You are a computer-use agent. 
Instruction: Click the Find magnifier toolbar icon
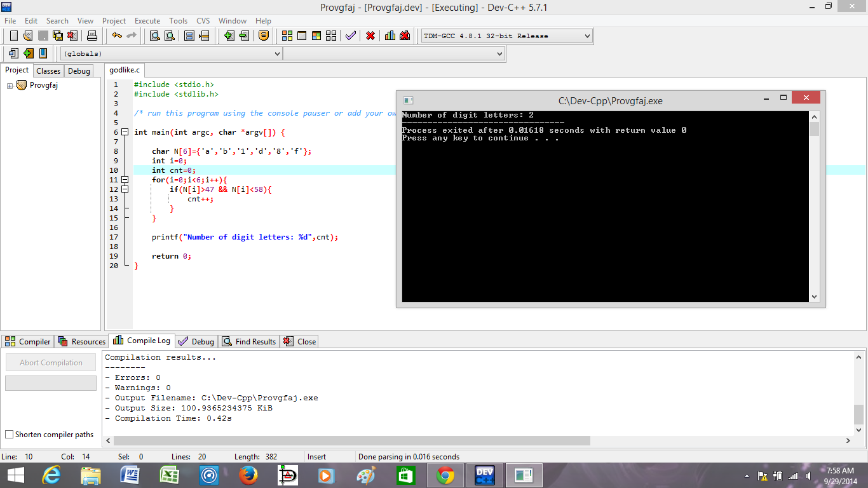(x=154, y=36)
